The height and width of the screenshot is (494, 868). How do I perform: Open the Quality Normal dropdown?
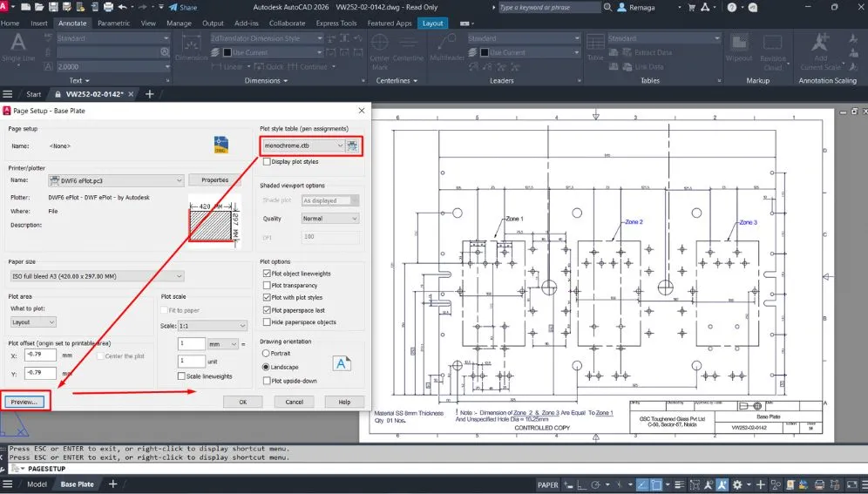(330, 219)
